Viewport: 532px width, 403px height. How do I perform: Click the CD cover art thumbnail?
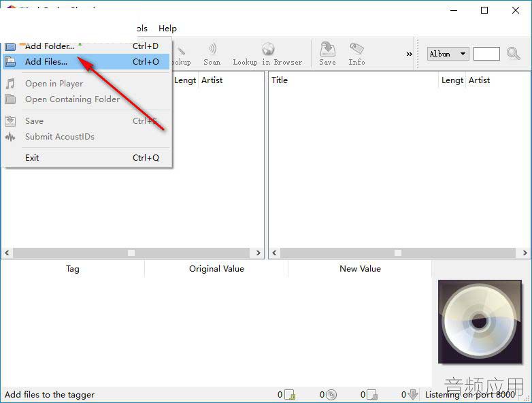click(480, 321)
